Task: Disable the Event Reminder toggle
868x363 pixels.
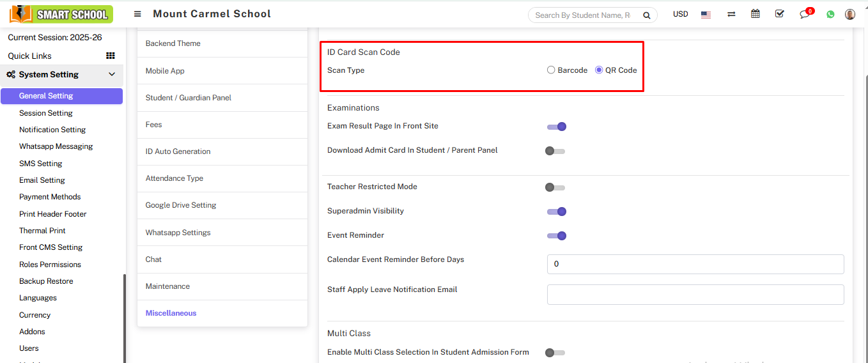Action: (557, 236)
